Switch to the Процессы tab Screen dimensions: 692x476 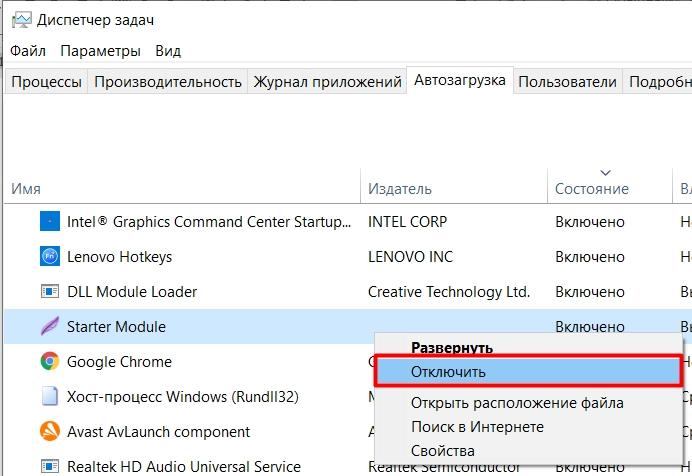coord(46,82)
